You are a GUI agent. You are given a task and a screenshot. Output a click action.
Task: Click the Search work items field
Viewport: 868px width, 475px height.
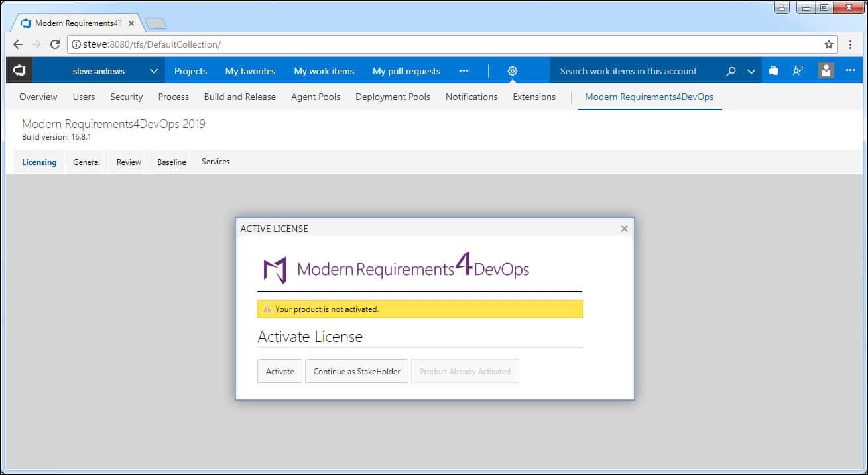tap(637, 71)
